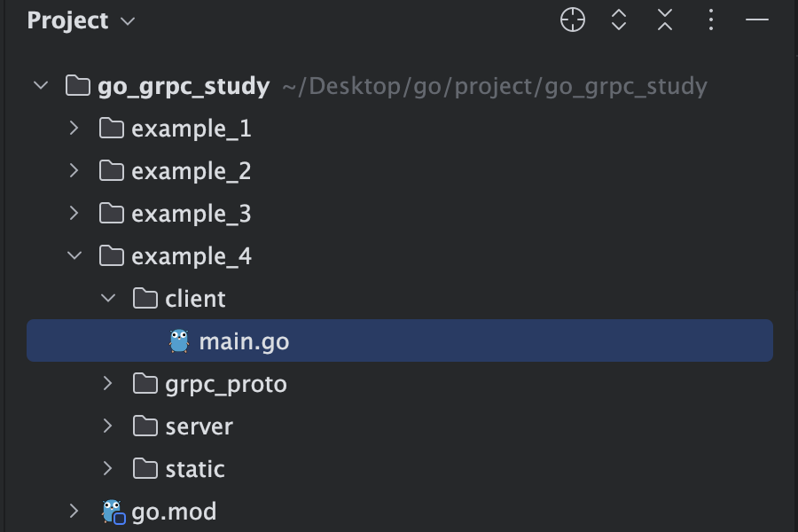Image resolution: width=798 pixels, height=532 pixels.
Task: Collapse the client folder
Action: coord(108,298)
